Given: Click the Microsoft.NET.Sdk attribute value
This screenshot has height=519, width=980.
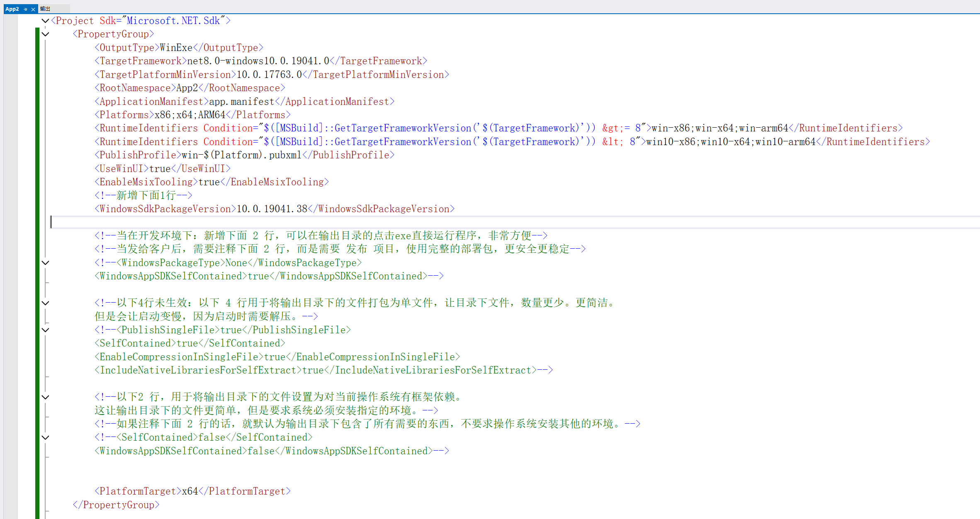Looking at the screenshot, I should point(173,21).
